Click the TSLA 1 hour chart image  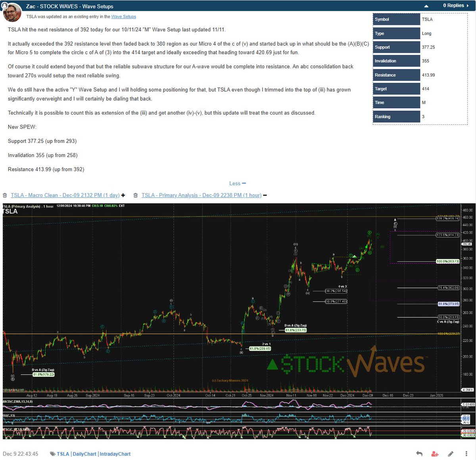(x=239, y=321)
